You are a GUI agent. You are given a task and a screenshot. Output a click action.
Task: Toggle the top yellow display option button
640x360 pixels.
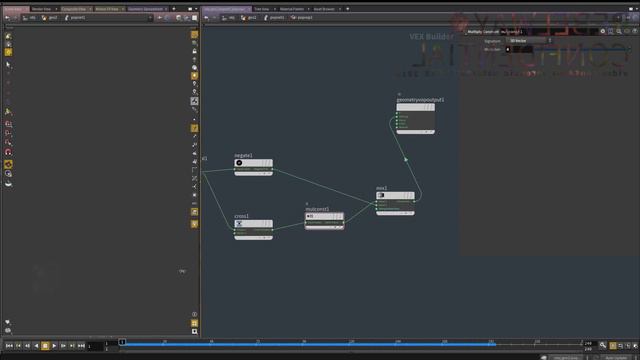point(195,35)
